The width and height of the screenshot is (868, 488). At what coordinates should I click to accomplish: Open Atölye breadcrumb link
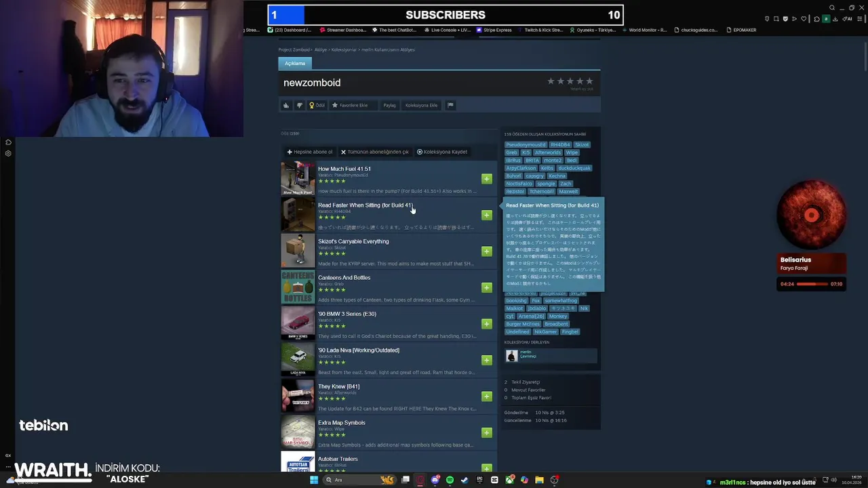point(321,49)
